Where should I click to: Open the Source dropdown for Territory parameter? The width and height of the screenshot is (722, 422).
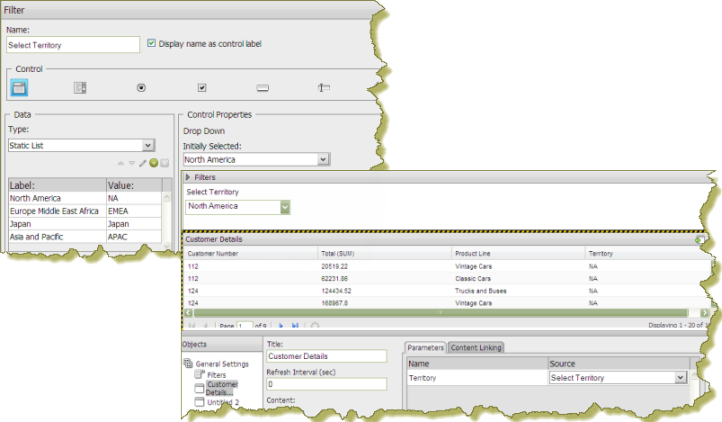tap(681, 378)
